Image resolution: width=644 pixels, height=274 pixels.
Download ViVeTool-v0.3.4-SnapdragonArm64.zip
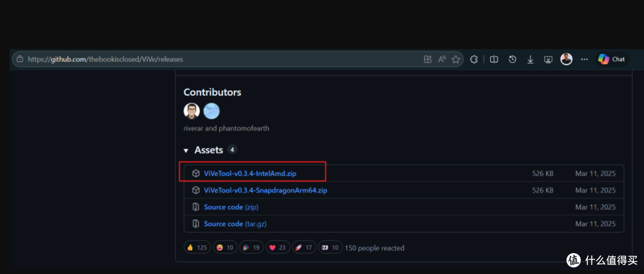pyautogui.click(x=265, y=190)
